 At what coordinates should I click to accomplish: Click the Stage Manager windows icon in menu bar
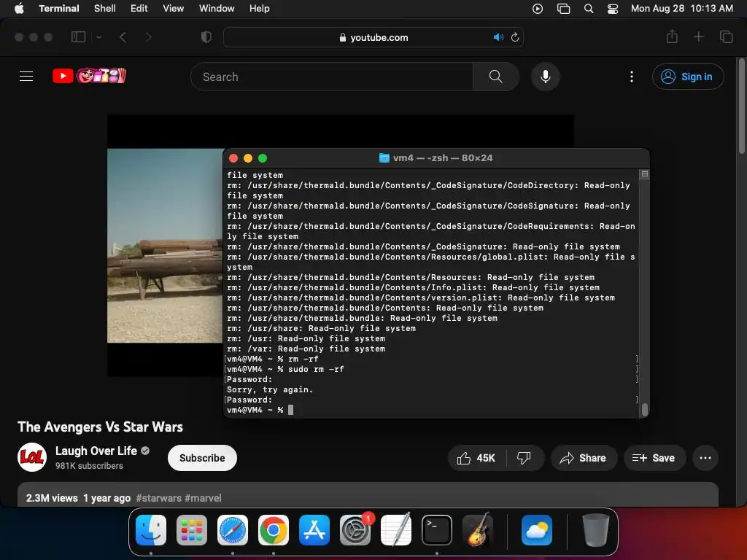(564, 9)
